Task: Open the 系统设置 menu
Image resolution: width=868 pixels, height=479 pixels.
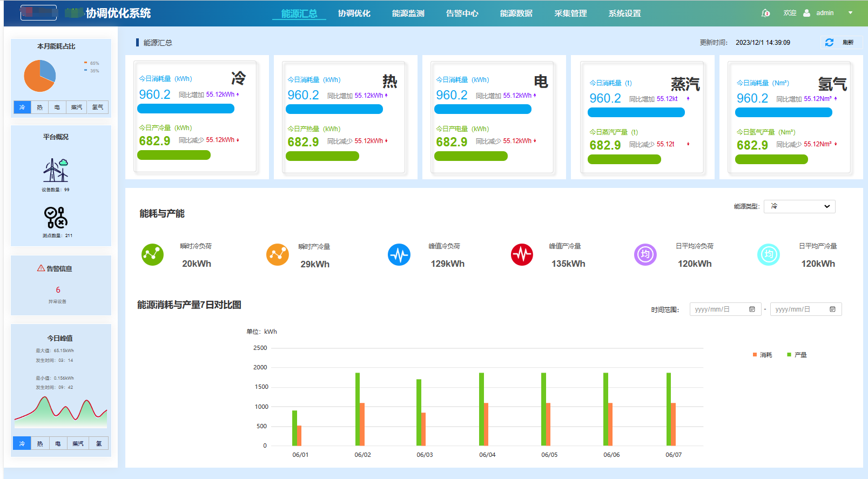Action: 624,14
